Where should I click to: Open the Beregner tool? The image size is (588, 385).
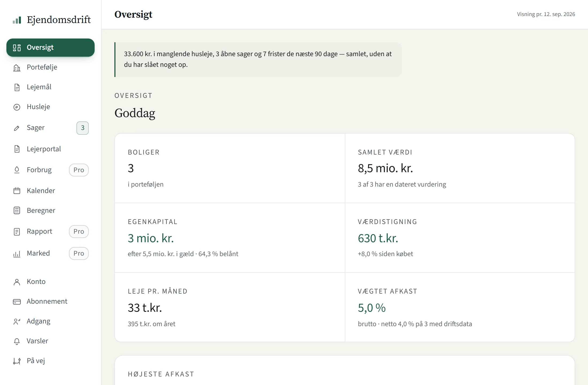[51, 210]
